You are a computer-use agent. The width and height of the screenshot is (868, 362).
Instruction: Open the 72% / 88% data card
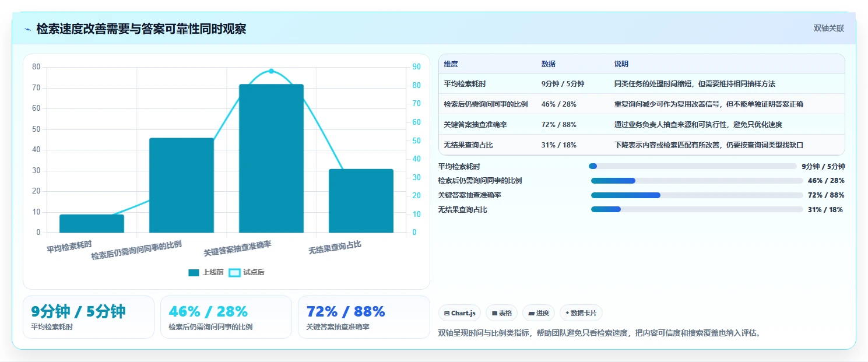pos(364,317)
